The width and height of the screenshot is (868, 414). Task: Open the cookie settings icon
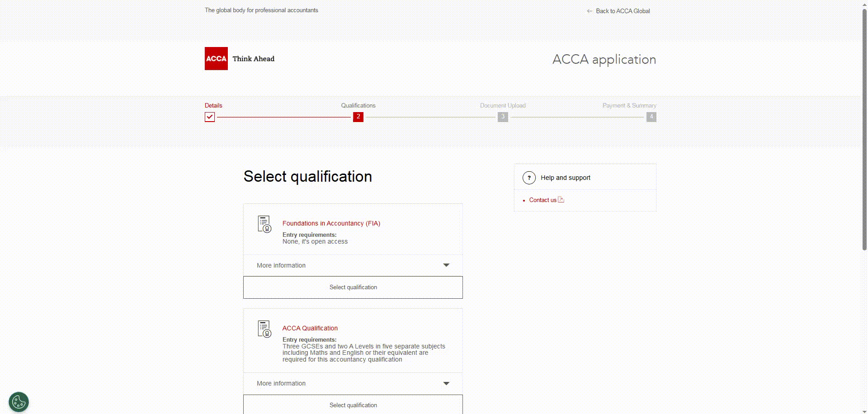tap(19, 402)
